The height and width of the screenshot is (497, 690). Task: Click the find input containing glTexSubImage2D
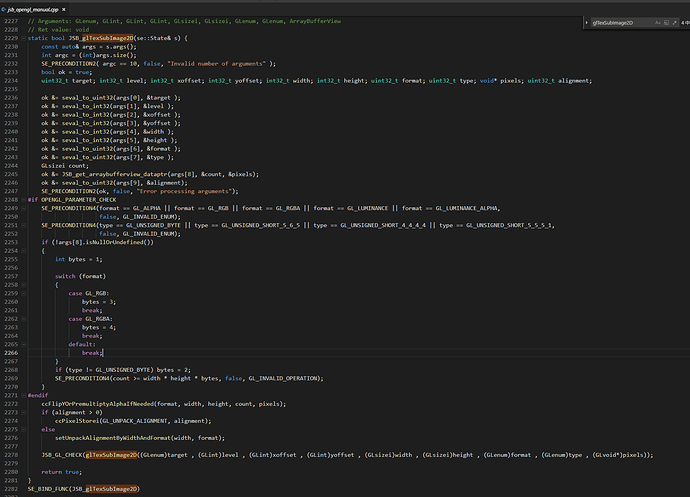click(x=615, y=23)
